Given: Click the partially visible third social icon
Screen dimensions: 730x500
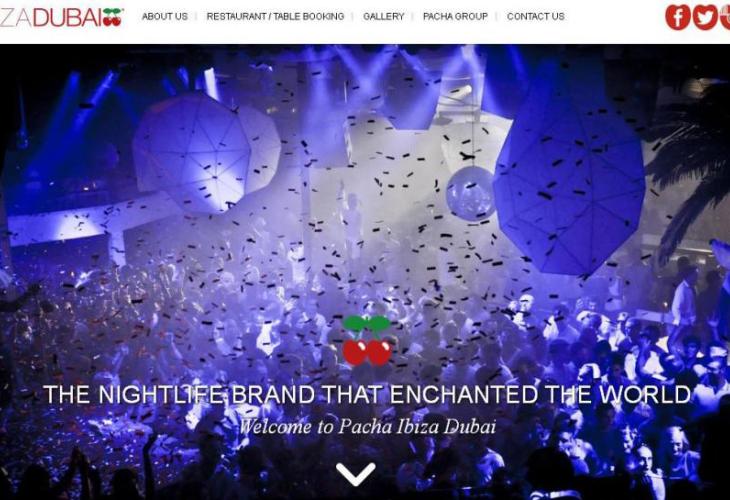Looking at the screenshot, I should pyautogui.click(x=725, y=17).
